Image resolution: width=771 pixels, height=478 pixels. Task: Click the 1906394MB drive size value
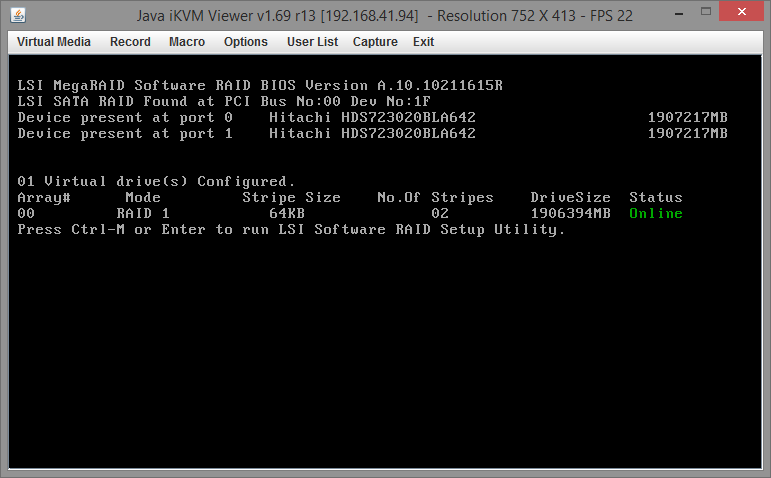click(x=570, y=213)
